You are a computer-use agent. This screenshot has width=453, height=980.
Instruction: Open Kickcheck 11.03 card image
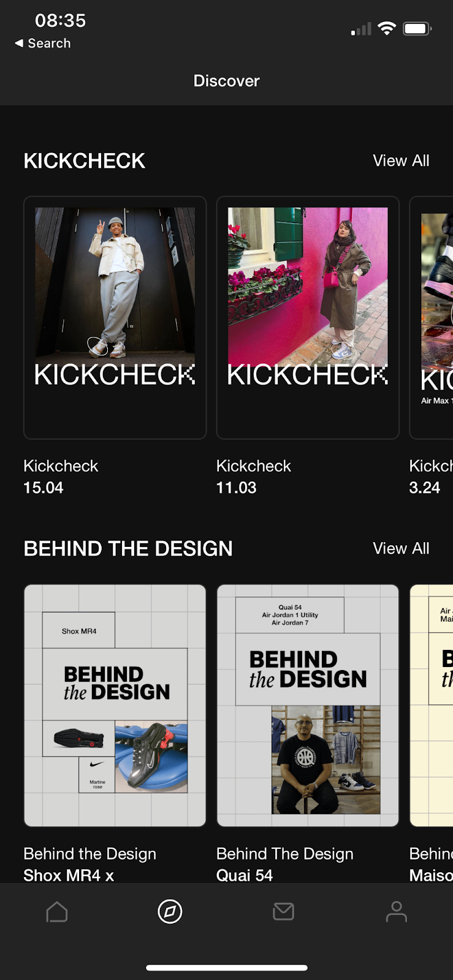tap(308, 317)
